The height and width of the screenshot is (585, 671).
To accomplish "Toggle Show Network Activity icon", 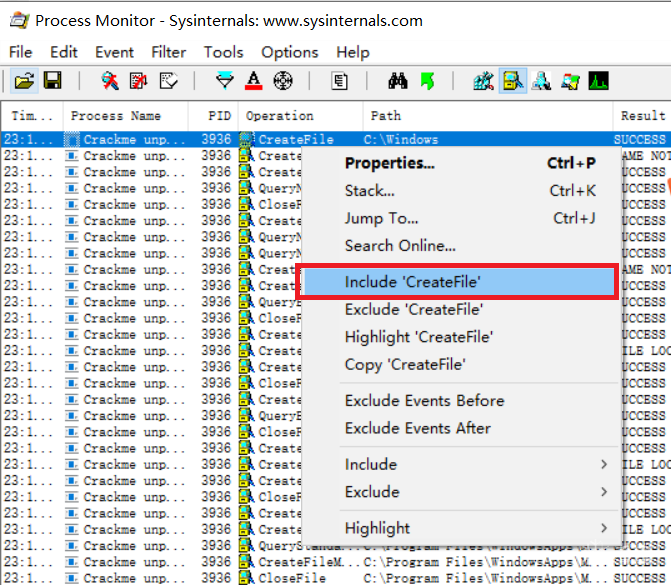I will point(541,80).
